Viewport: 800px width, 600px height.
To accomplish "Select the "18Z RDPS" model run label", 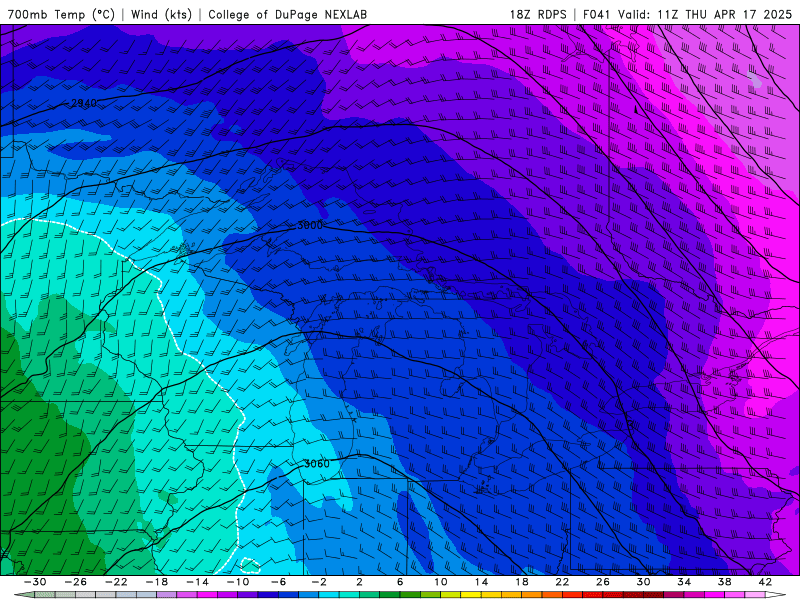I will (538, 14).
